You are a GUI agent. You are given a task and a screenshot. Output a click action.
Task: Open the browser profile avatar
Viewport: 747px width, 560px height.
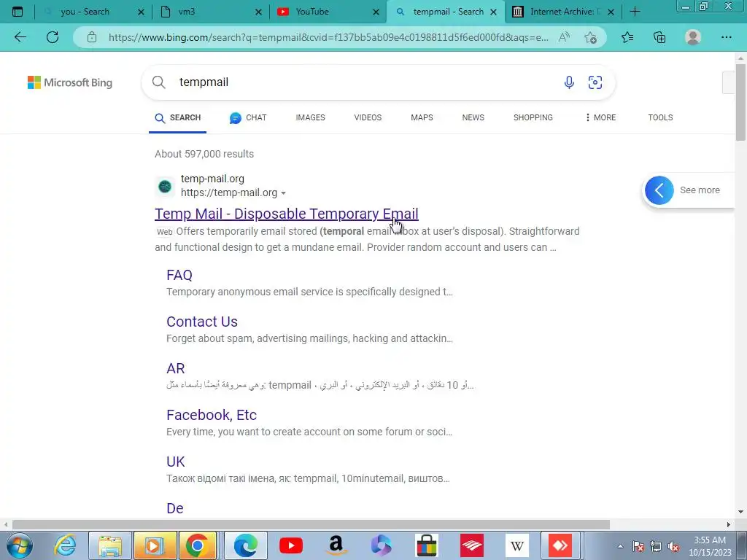click(x=693, y=37)
